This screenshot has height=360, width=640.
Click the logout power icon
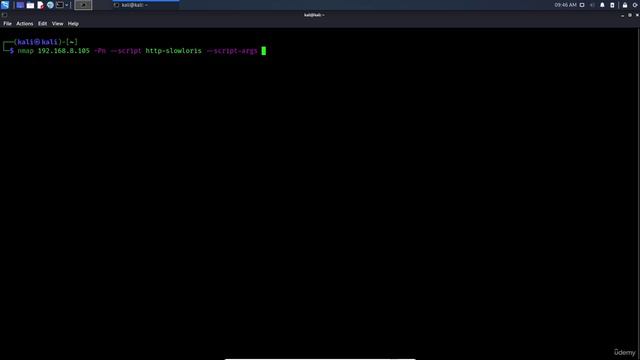[x=635, y=5]
